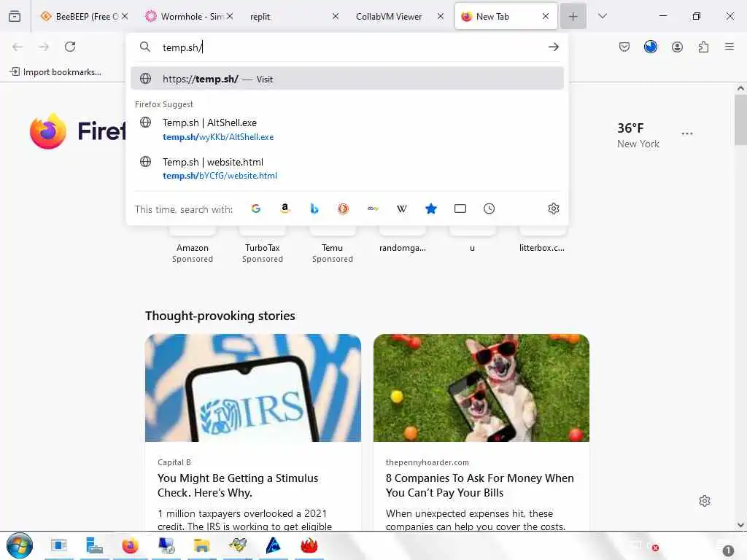Search this time with Amazon
Image resolution: width=747 pixels, height=560 pixels.
point(285,209)
